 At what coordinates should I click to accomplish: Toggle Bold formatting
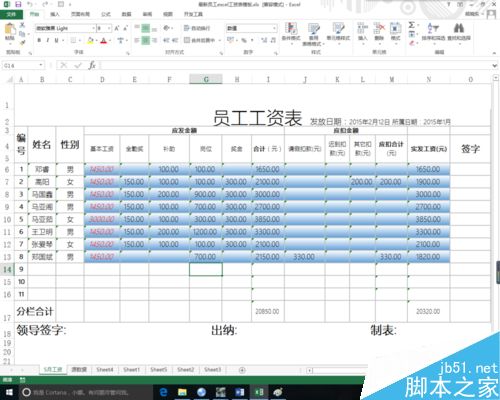pyautogui.click(x=39, y=40)
